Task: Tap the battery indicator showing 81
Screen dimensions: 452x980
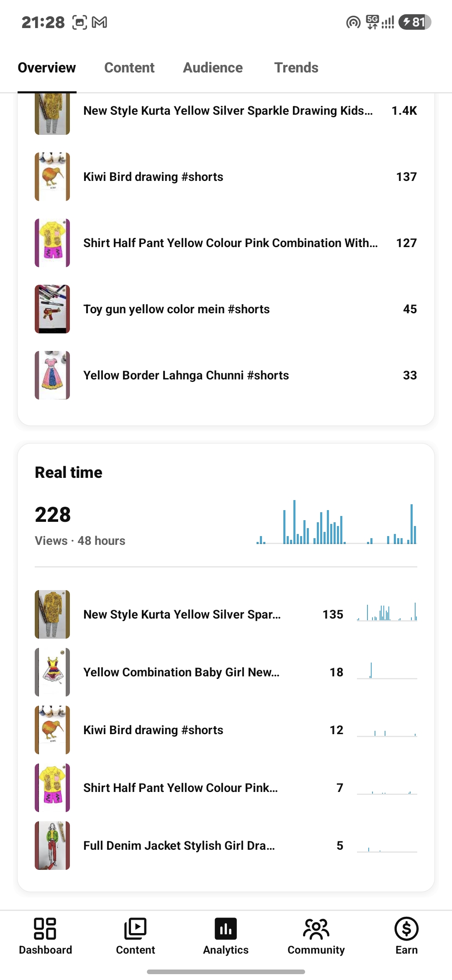Action: click(x=415, y=22)
